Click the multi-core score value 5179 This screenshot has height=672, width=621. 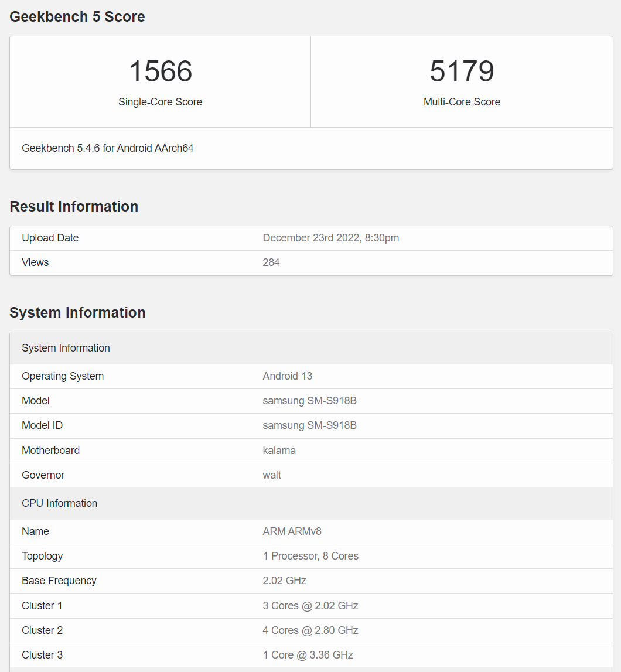(x=462, y=71)
